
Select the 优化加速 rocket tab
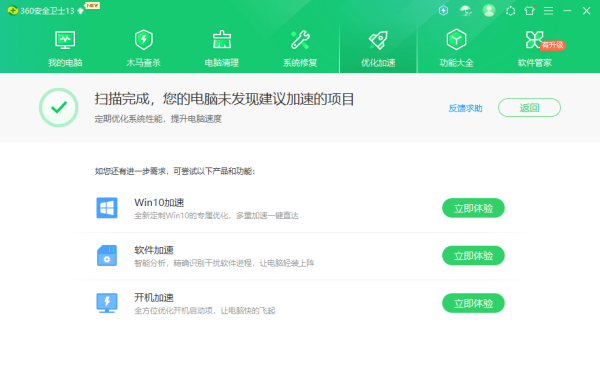pyautogui.click(x=378, y=49)
